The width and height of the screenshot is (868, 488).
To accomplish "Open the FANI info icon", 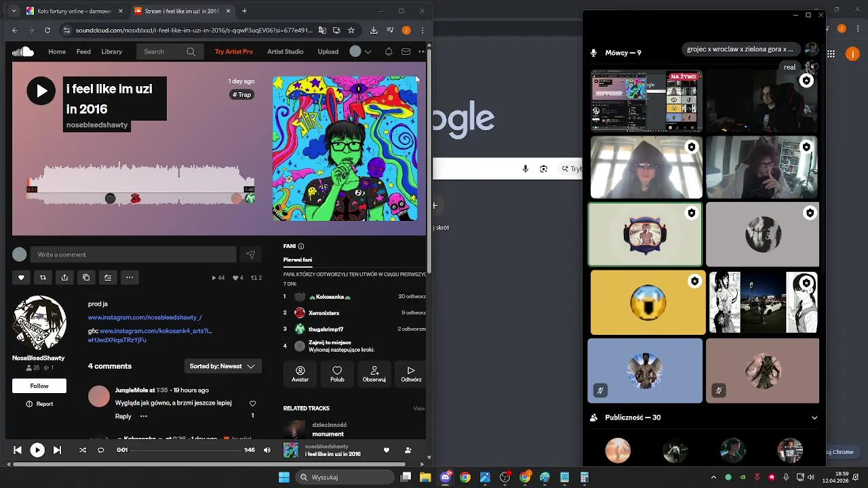I will point(301,246).
